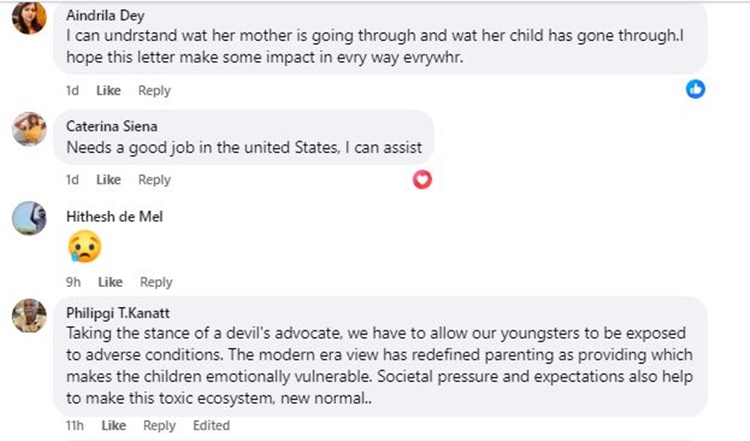Open Hithesh de Mel's profile picture
Image resolution: width=750 pixels, height=441 pixels.
click(29, 217)
